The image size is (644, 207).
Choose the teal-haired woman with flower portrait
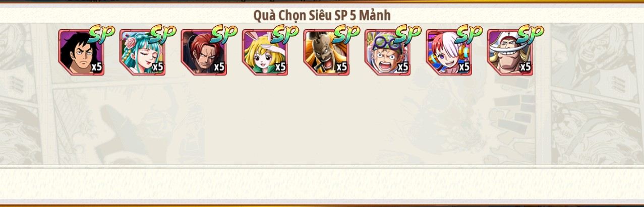pyautogui.click(x=142, y=52)
